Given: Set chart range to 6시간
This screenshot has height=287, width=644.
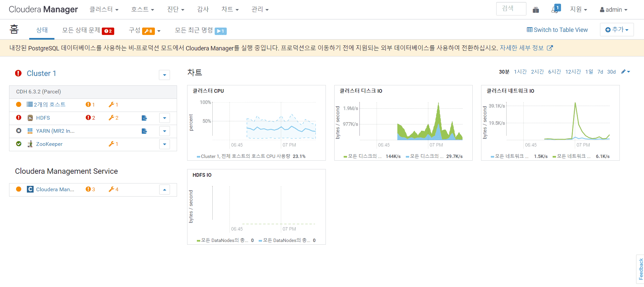Looking at the screenshot, I should point(555,72).
